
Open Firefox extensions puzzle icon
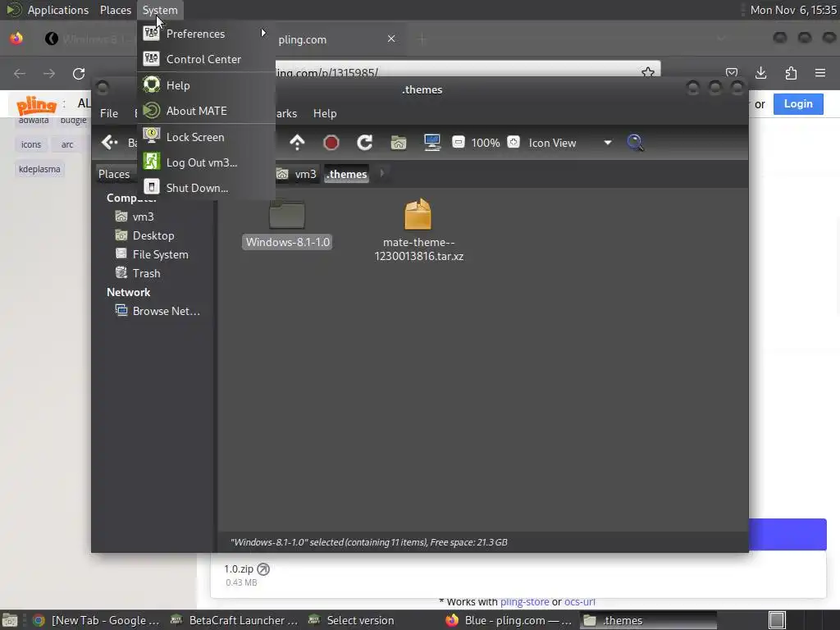coord(791,73)
